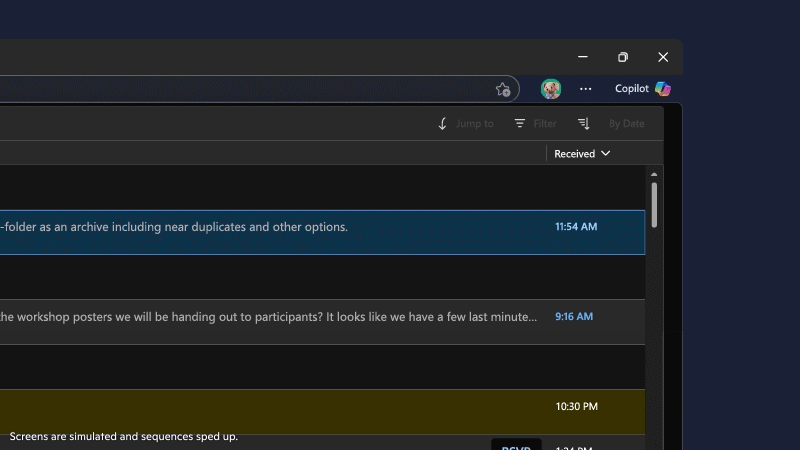
Task: Select the Filter text label
Action: (x=545, y=124)
